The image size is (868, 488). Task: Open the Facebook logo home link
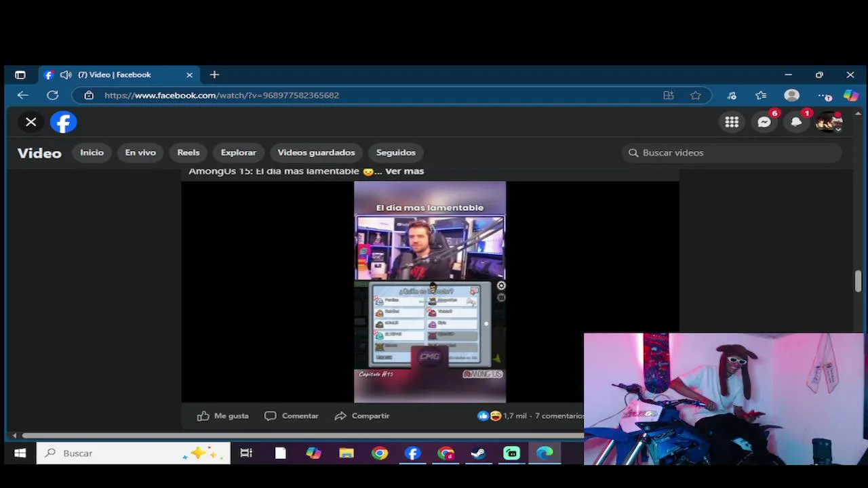64,122
